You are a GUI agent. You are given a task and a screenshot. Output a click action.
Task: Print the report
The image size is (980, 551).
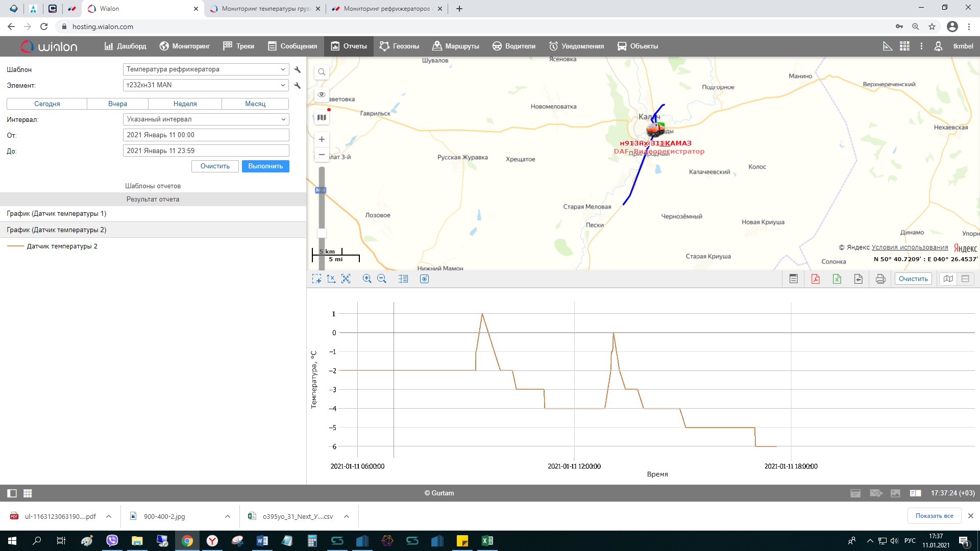[x=880, y=279]
